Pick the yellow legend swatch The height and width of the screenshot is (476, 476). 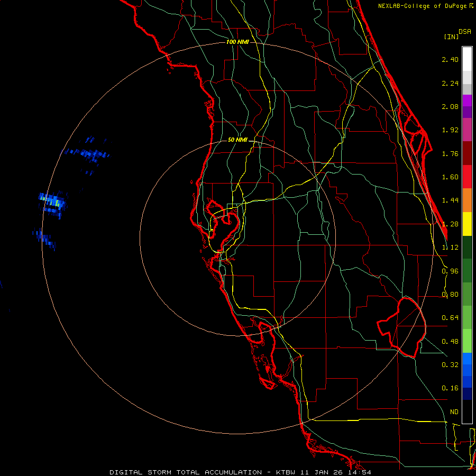[467, 224]
